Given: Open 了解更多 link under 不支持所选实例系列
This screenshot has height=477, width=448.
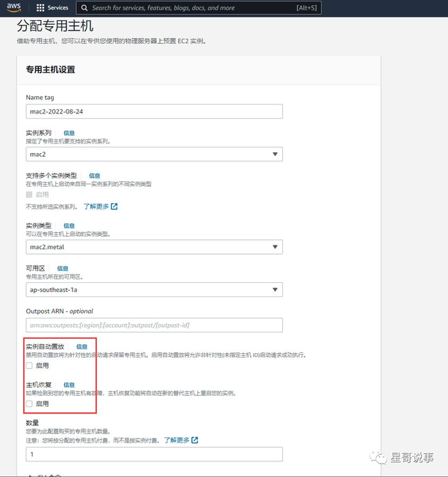Looking at the screenshot, I should pos(96,207).
